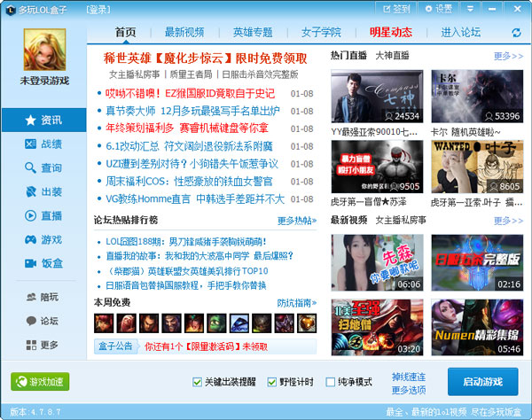Open 更多热帖 forum link

coord(297,221)
